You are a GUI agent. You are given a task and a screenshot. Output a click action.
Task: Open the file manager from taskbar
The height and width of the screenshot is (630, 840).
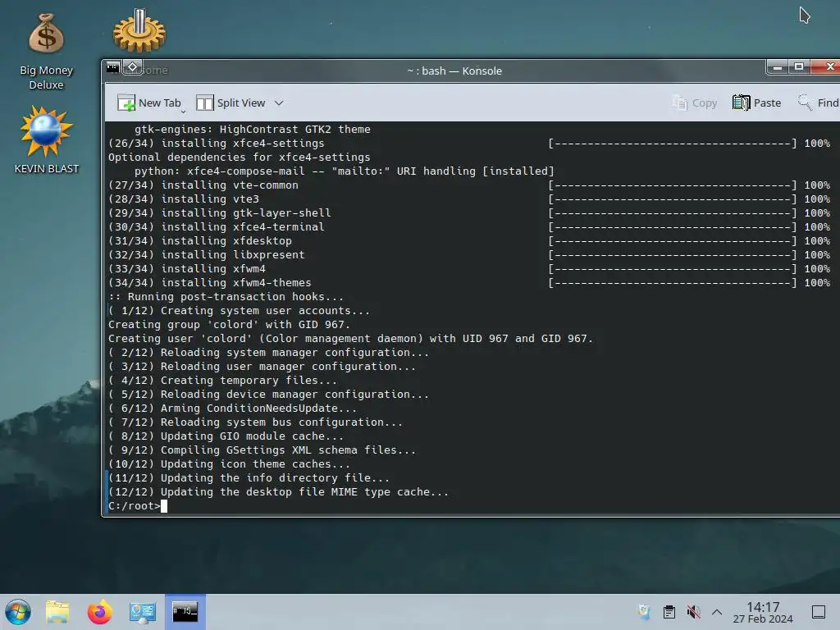[57, 612]
